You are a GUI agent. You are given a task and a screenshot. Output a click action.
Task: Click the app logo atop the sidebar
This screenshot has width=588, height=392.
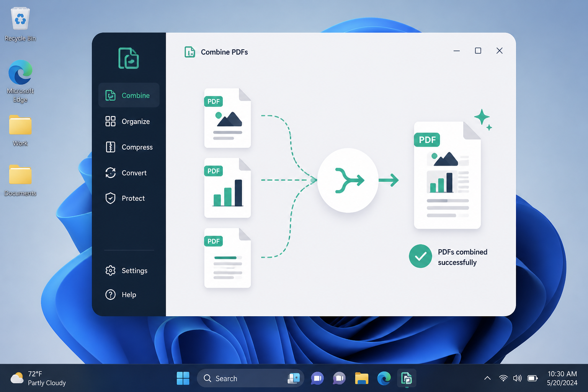[129, 58]
